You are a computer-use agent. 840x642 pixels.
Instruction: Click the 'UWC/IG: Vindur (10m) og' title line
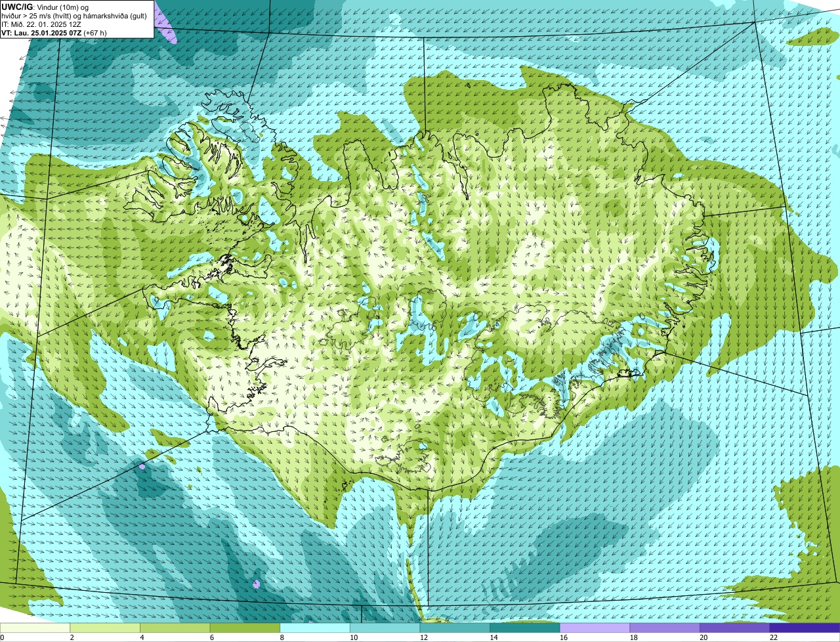(x=45, y=7)
